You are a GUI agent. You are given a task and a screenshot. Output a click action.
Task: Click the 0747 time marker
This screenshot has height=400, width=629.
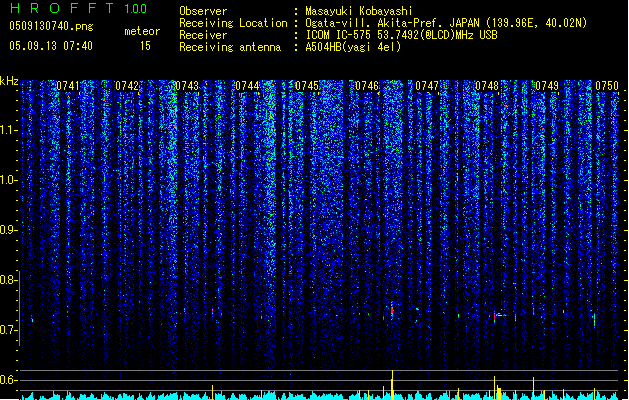pyautogui.click(x=427, y=86)
